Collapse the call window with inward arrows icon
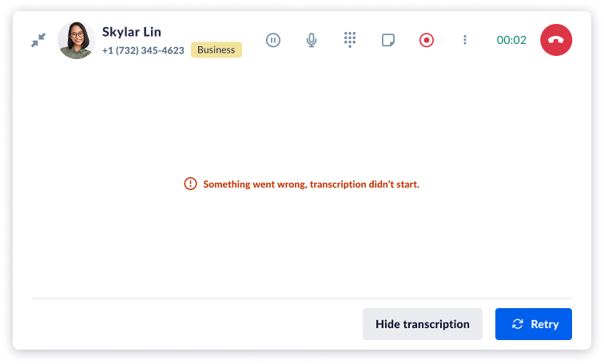This screenshot has height=364, width=604. (38, 40)
